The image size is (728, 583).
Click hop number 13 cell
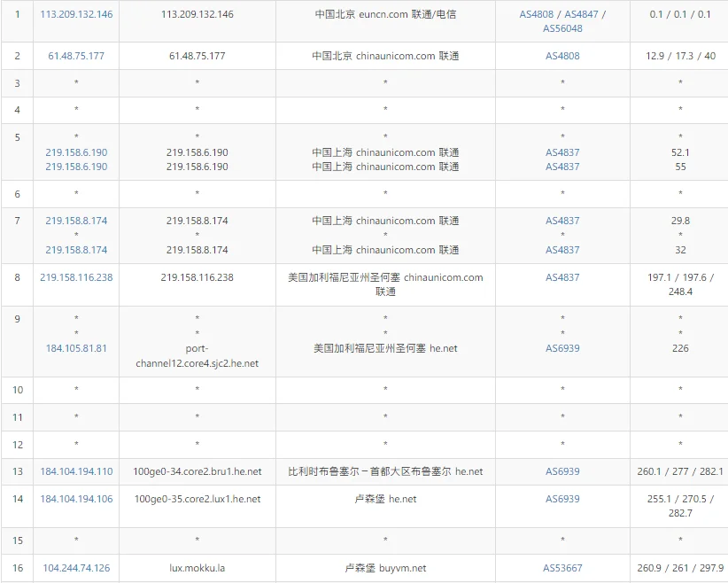pos(18,471)
